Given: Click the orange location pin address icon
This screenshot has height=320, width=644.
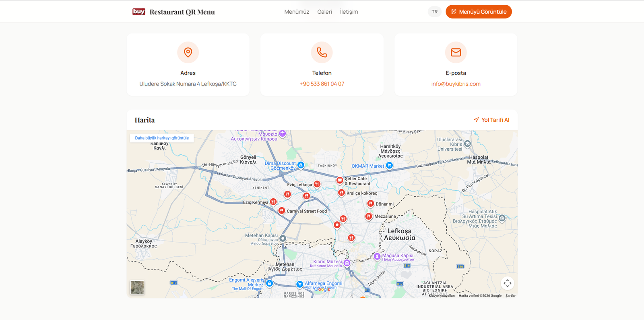Looking at the screenshot, I should click(x=188, y=52).
